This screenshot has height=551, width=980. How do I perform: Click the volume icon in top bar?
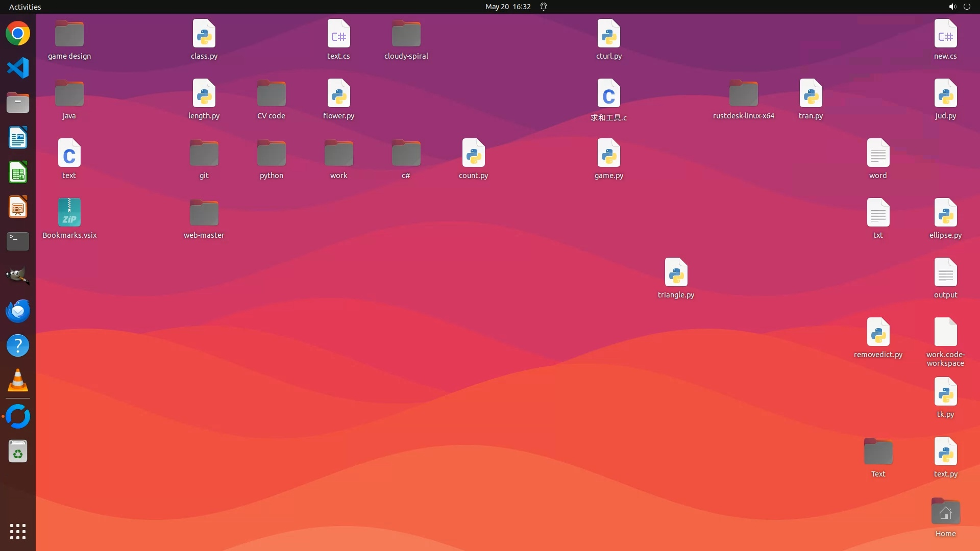(x=952, y=7)
